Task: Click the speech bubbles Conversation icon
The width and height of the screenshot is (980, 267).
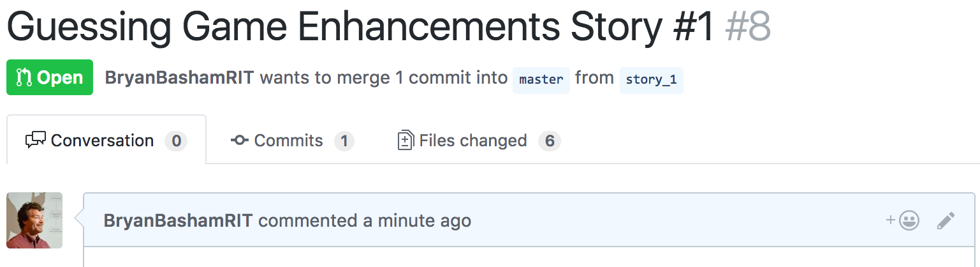Action: (x=36, y=141)
